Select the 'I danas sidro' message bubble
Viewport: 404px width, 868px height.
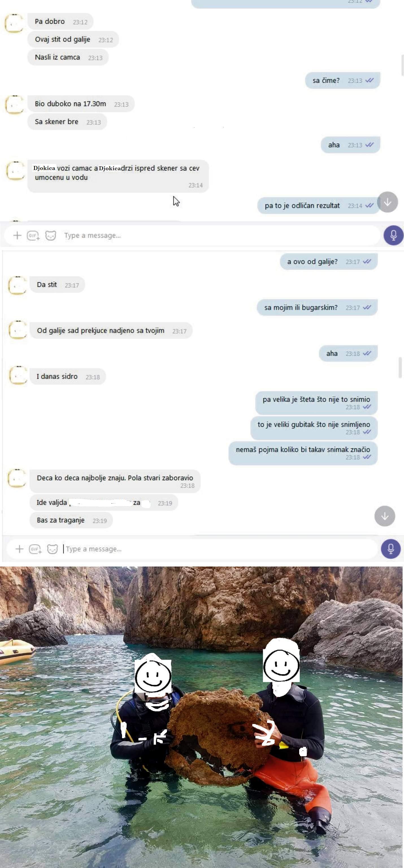click(x=68, y=376)
